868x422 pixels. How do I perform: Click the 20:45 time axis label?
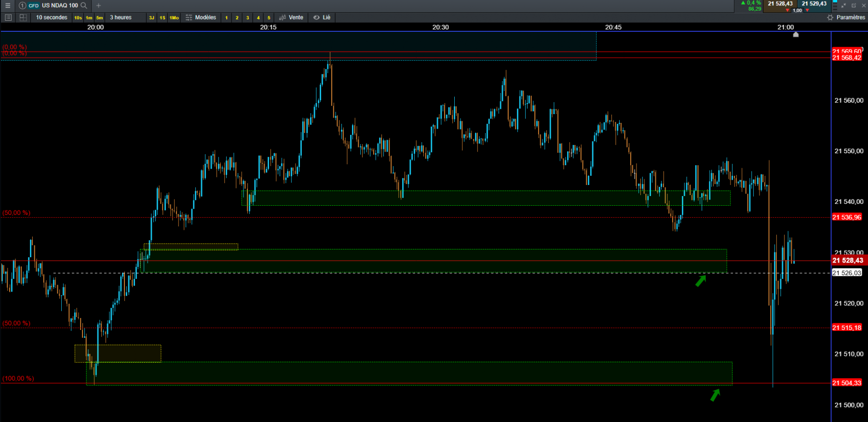point(613,27)
